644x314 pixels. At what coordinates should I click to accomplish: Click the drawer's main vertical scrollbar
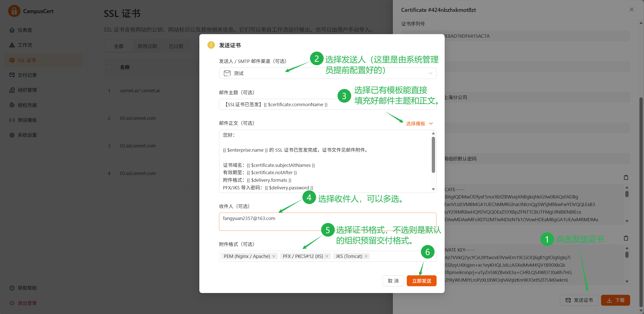pyautogui.click(x=641, y=202)
